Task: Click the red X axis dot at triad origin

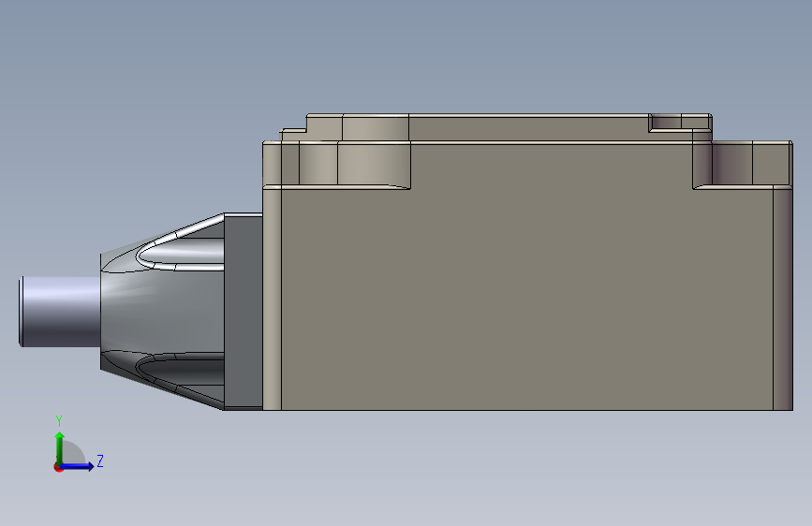Action: pos(58,467)
